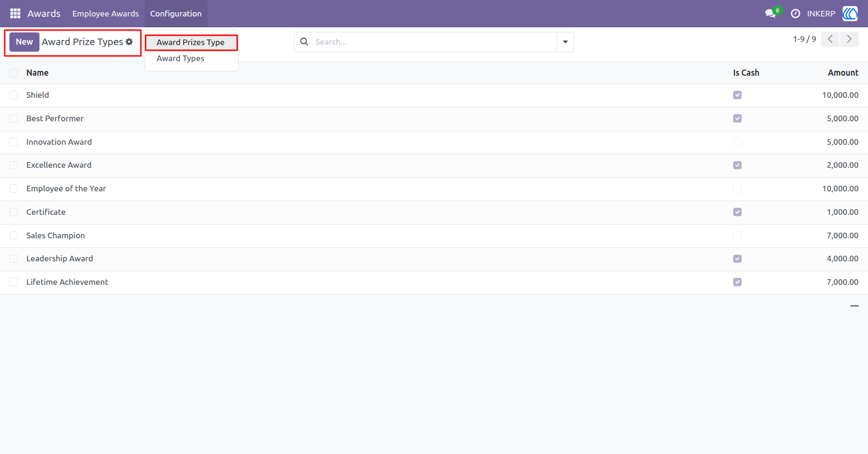The image size is (868, 454).
Task: Toggle Is Cash for Innovation Award
Action: point(737,142)
